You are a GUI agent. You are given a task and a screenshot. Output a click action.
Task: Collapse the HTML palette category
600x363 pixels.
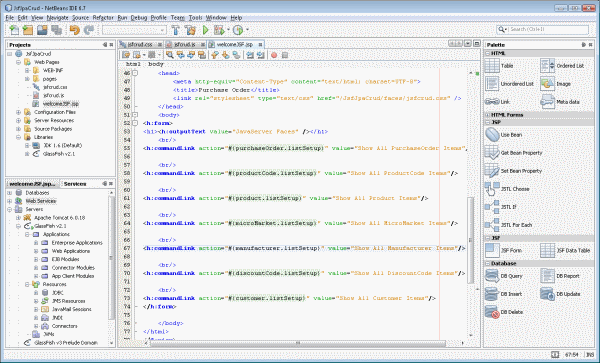pyautogui.click(x=488, y=54)
